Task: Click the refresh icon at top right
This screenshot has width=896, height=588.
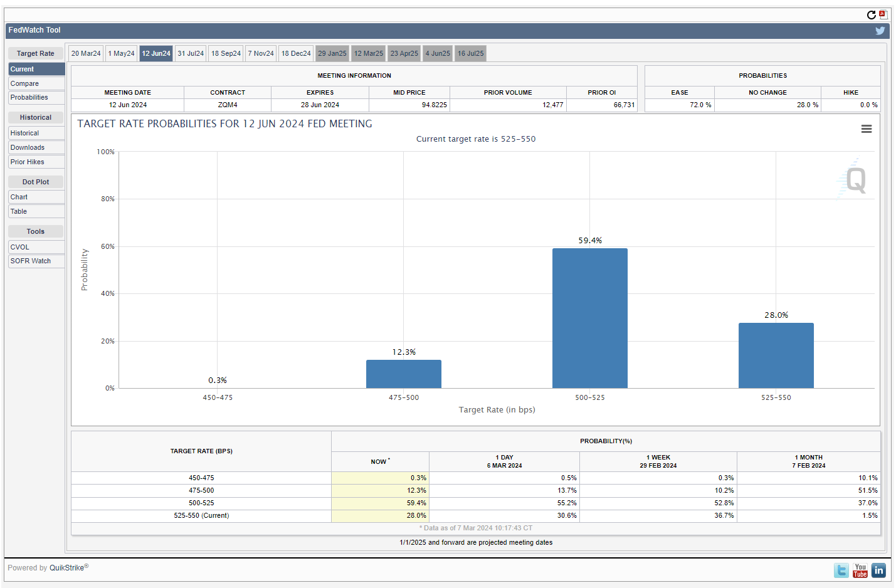Action: (871, 15)
